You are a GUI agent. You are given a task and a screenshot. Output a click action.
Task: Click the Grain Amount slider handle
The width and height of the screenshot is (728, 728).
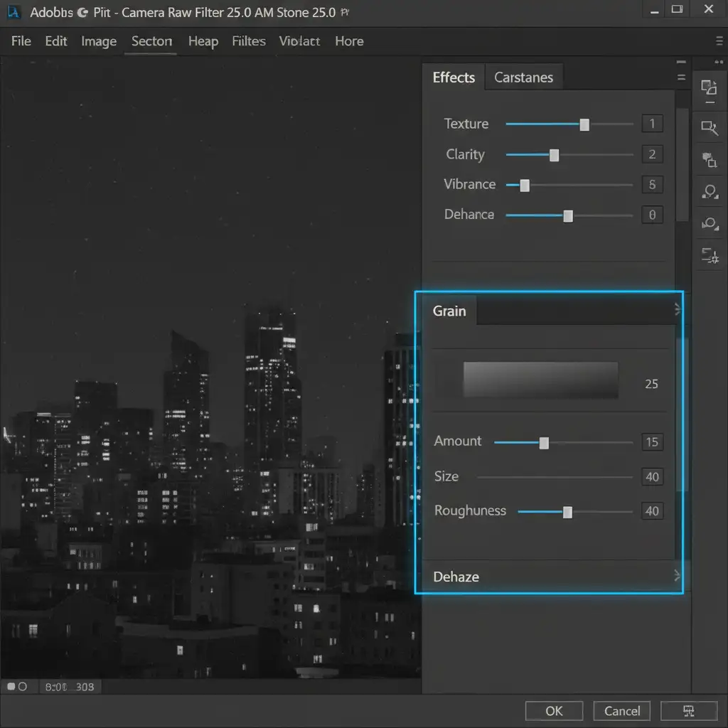pos(544,443)
